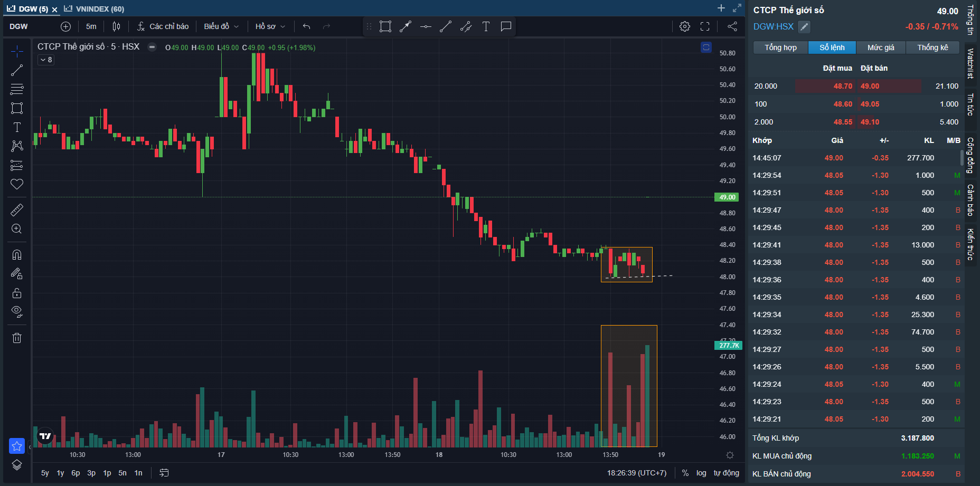Collapse the indicator legend showing 8
Viewport: 980px width, 486px height.
(x=46, y=60)
